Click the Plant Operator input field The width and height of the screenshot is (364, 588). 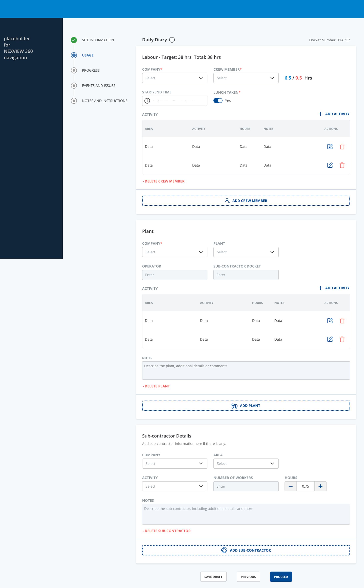tap(174, 275)
